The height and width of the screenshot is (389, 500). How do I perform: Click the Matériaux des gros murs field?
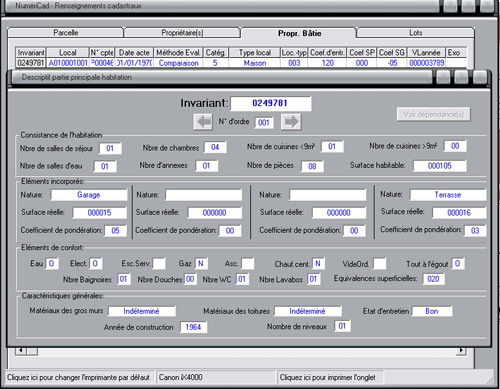142,311
